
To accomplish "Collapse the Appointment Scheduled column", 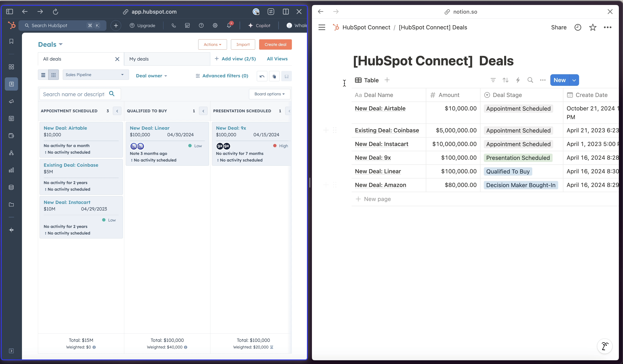I will click(117, 111).
